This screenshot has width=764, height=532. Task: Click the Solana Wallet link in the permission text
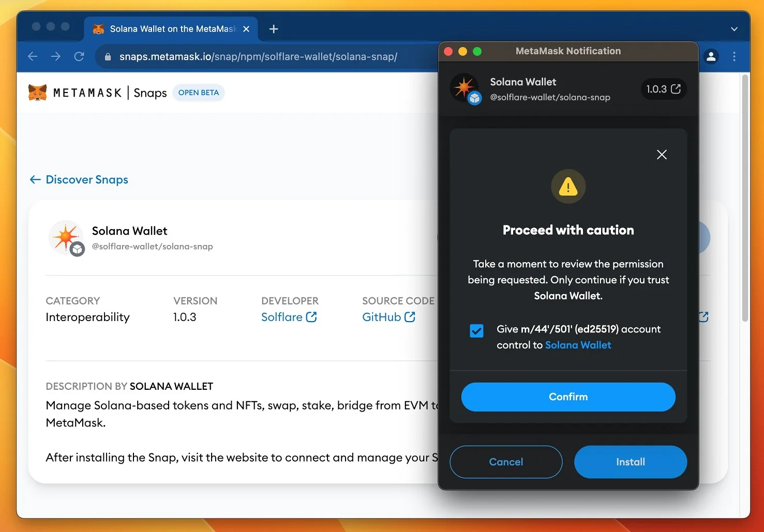(578, 345)
